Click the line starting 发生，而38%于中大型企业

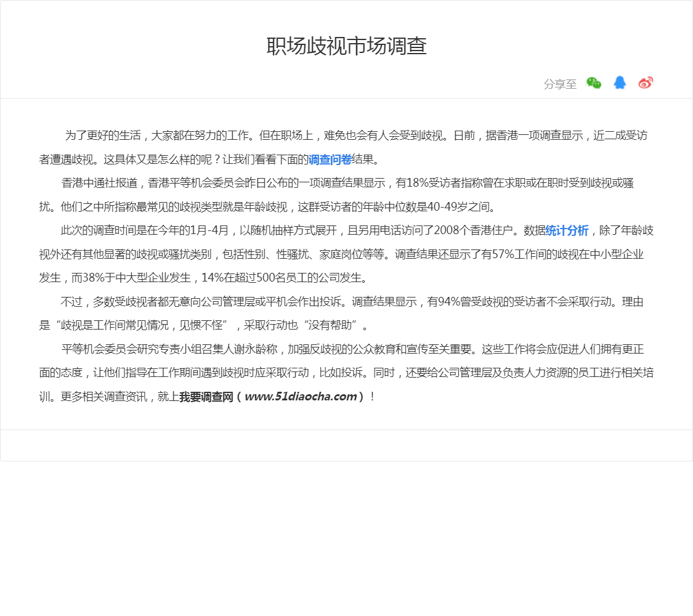coord(204,278)
